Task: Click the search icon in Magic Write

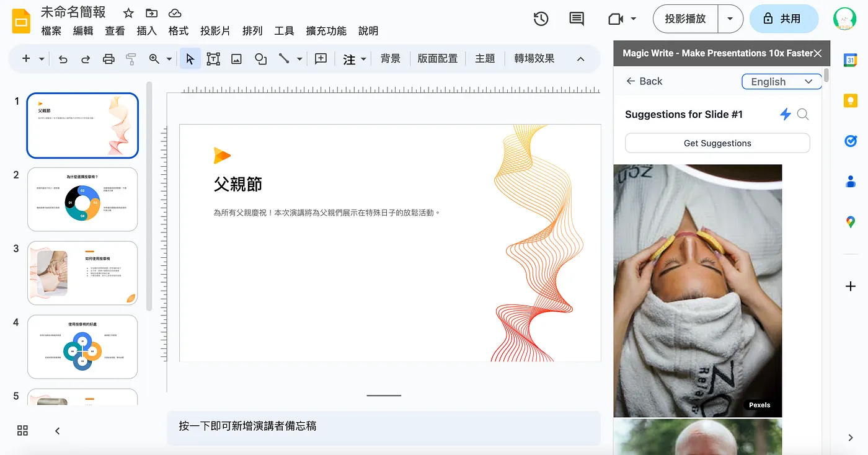Action: (803, 114)
